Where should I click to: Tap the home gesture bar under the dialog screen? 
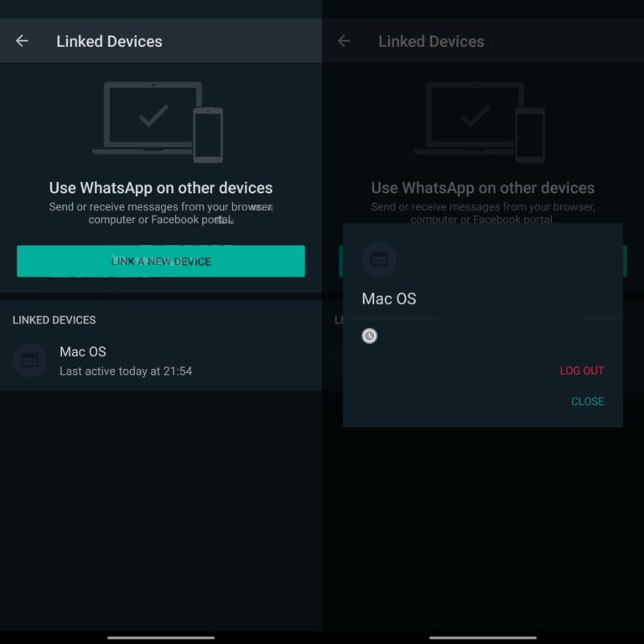pos(483,637)
